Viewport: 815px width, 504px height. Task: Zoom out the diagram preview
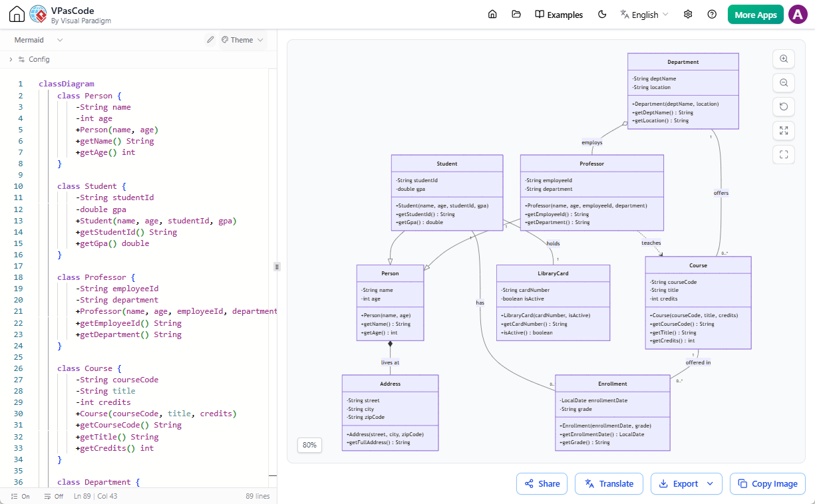coord(784,83)
